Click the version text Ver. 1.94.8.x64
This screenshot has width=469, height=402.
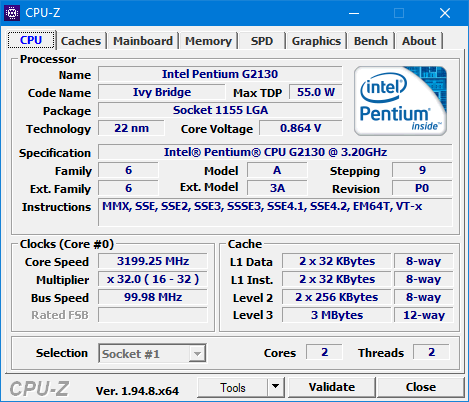pyautogui.click(x=137, y=391)
